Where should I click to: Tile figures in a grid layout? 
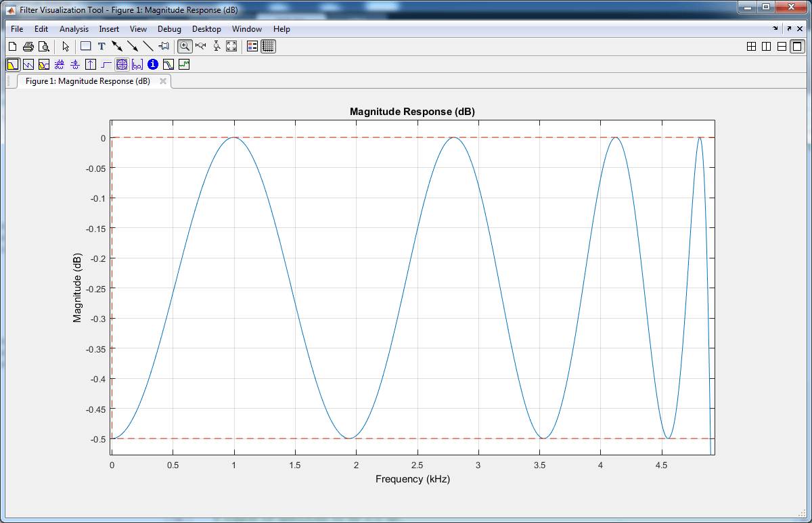tap(751, 47)
